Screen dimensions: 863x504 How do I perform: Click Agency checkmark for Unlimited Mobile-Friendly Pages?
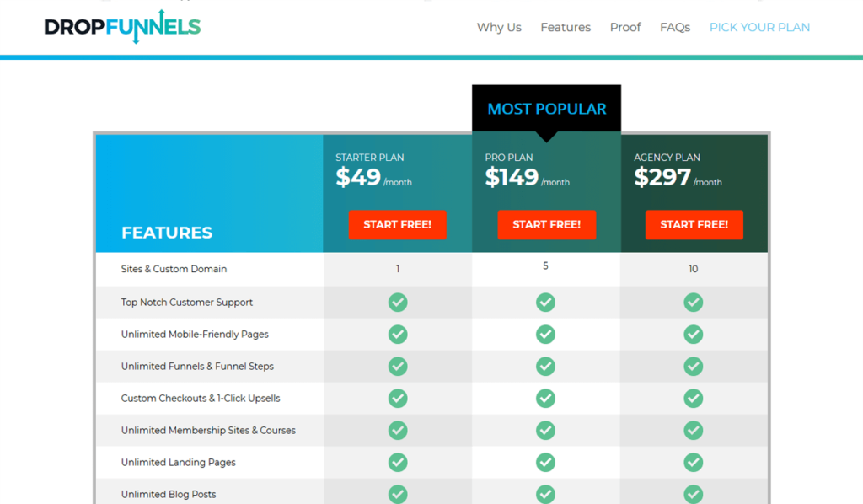pos(693,334)
